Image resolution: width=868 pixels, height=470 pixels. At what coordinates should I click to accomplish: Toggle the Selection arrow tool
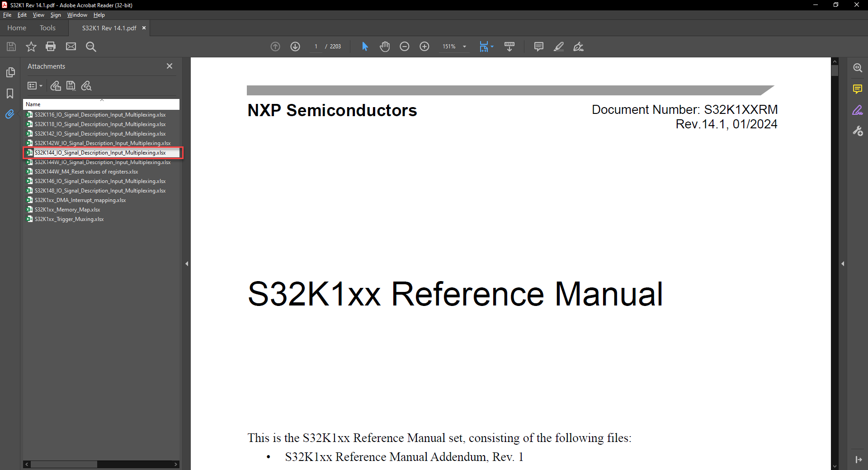364,46
